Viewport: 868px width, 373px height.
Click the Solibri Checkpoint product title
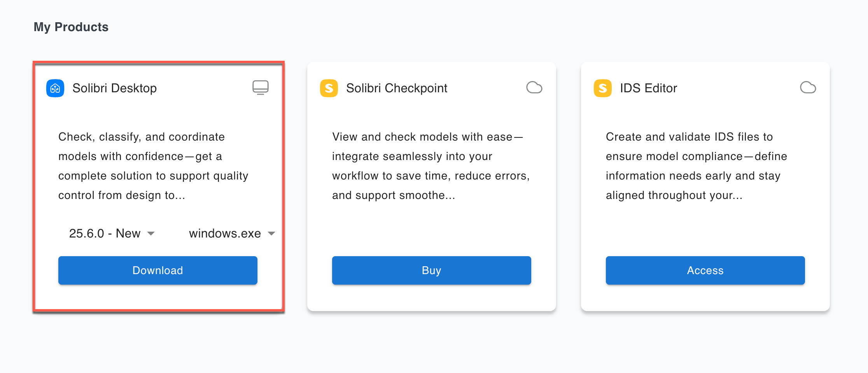point(397,88)
